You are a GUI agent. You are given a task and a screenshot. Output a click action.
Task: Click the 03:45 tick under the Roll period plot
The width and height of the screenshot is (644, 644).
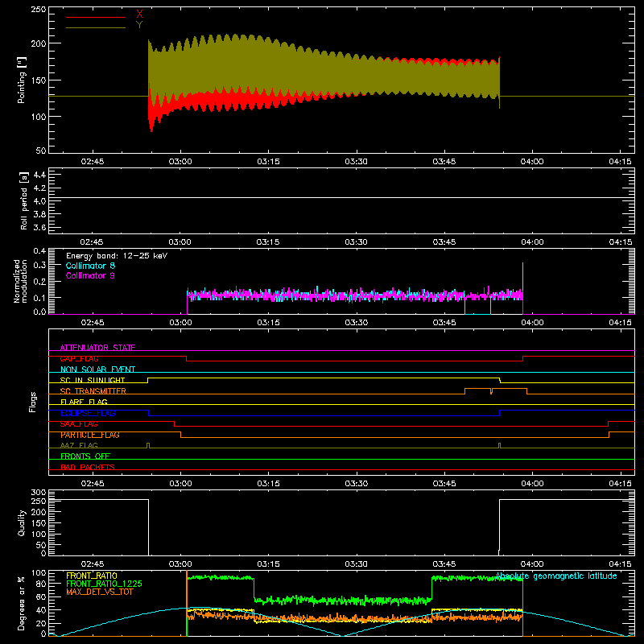[x=444, y=242]
